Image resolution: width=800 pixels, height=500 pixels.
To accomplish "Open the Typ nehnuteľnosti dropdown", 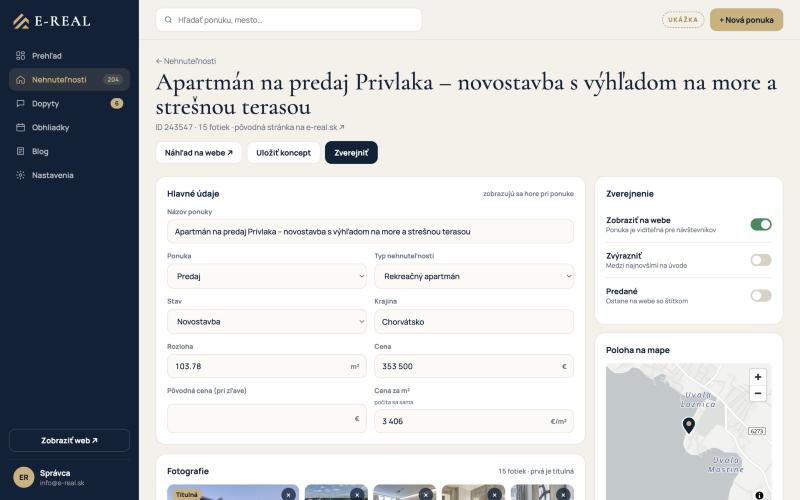I will (474, 276).
